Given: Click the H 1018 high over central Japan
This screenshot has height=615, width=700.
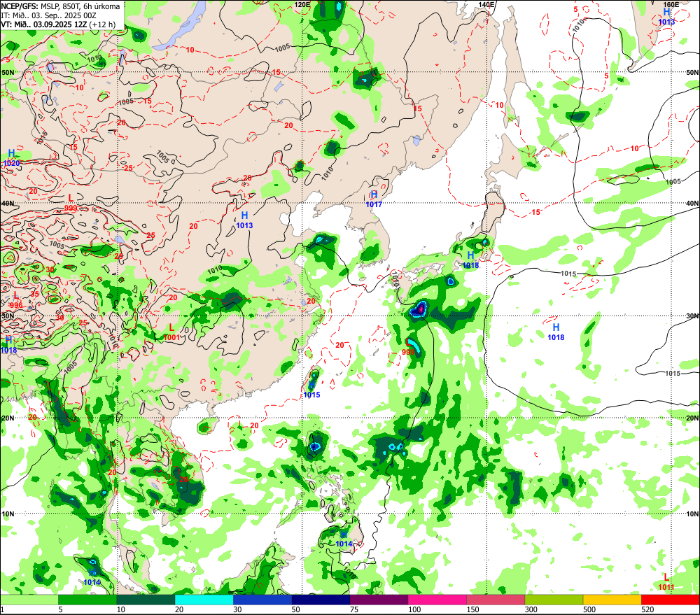Looking at the screenshot, I should (470, 260).
